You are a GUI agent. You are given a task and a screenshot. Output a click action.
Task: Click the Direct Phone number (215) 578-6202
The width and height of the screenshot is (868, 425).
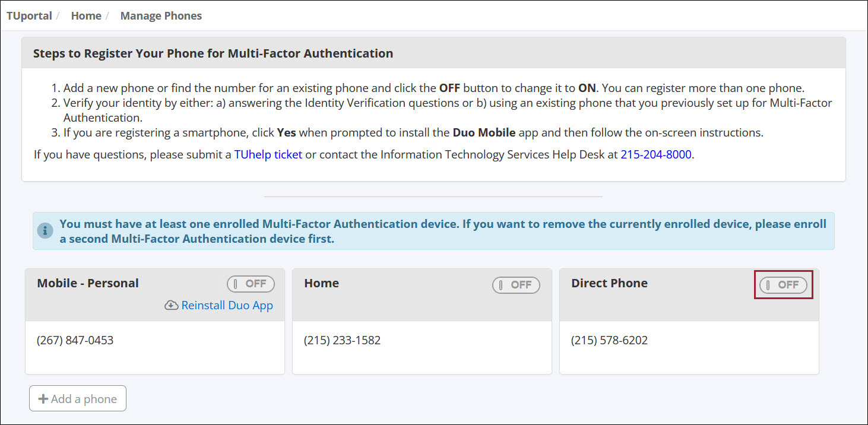pyautogui.click(x=609, y=341)
